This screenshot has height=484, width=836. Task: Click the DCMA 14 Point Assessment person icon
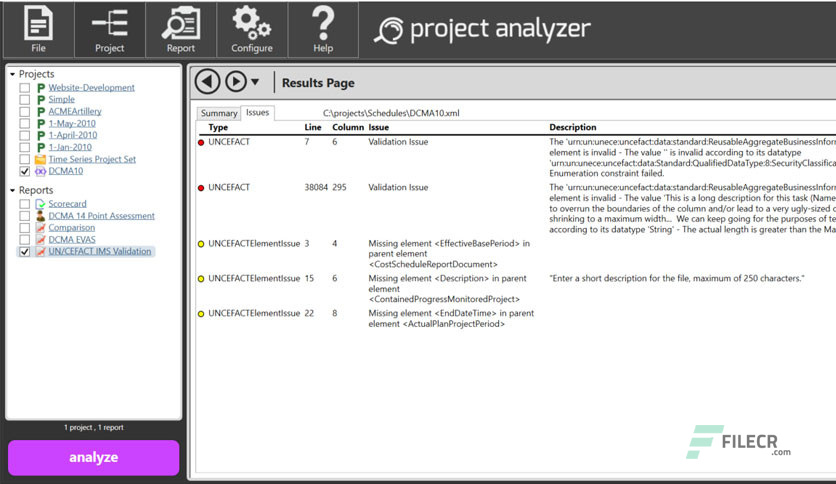[41, 216]
